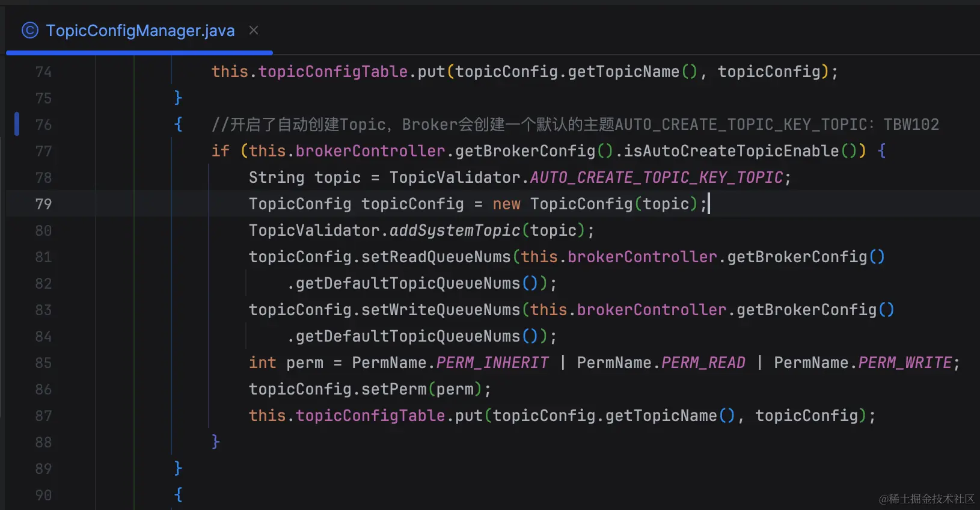Click topicConfigTable on line 74
The height and width of the screenshot is (510, 980).
(333, 72)
